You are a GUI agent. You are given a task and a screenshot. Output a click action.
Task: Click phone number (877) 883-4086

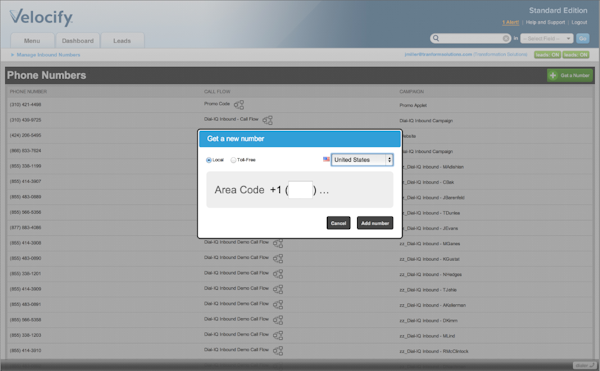click(x=25, y=228)
